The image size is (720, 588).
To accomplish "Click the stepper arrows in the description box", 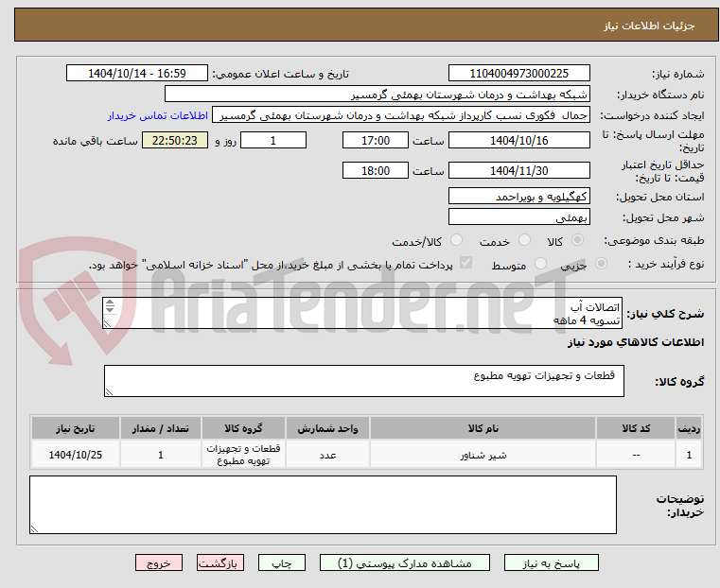I will pyautogui.click(x=110, y=306).
